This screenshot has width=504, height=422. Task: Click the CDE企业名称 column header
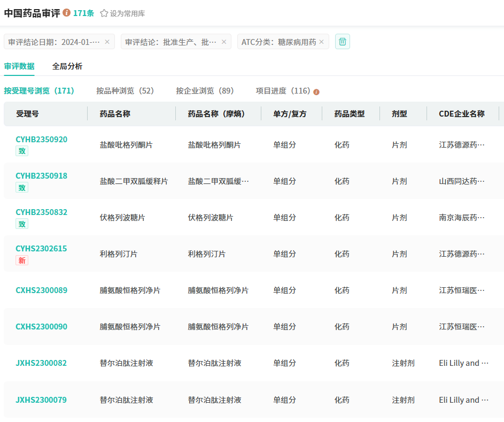[x=461, y=114]
